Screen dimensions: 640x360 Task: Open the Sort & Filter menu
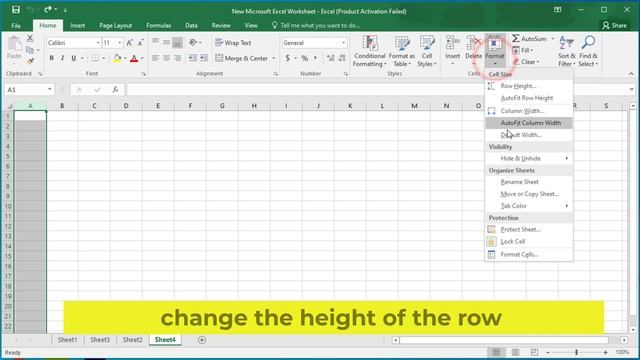tap(567, 51)
